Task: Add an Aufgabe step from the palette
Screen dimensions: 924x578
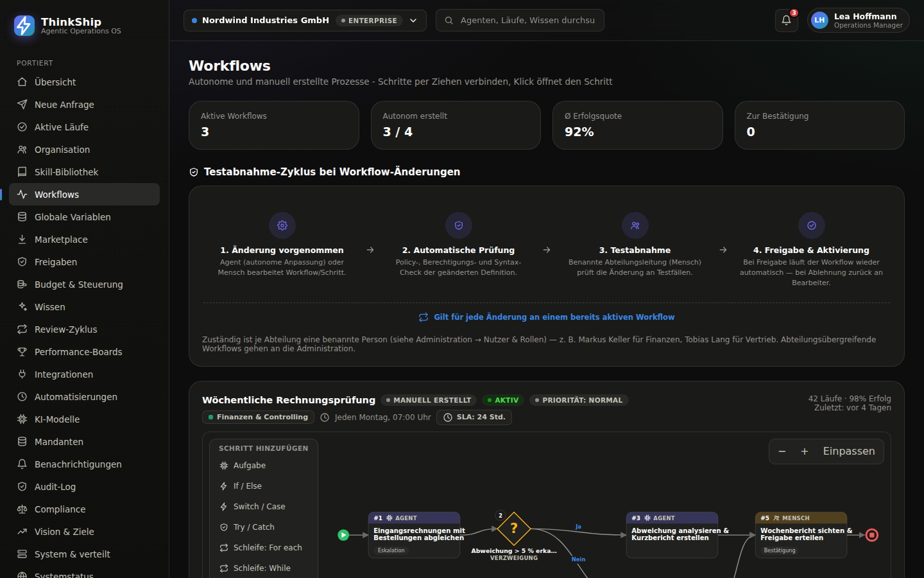Action: [264, 466]
